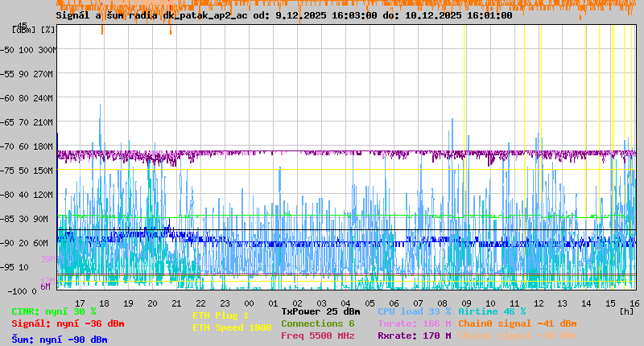Select the TxPower 25 dBm label
The image size is (644, 346).
(320, 311)
